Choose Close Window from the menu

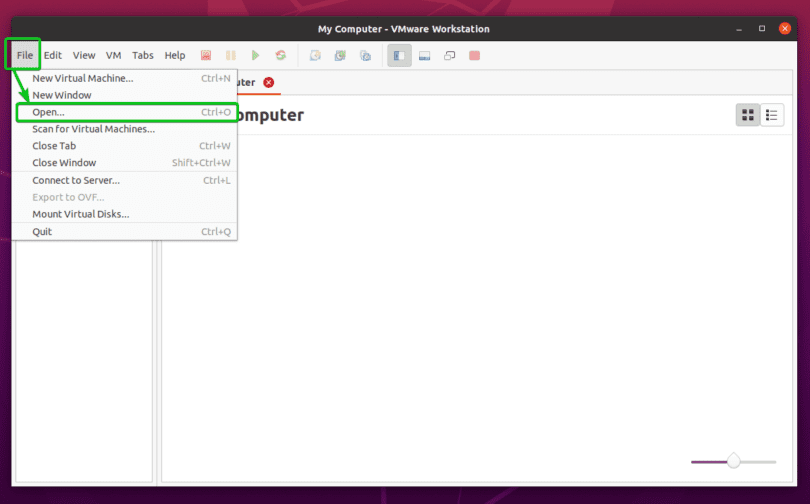click(124, 163)
